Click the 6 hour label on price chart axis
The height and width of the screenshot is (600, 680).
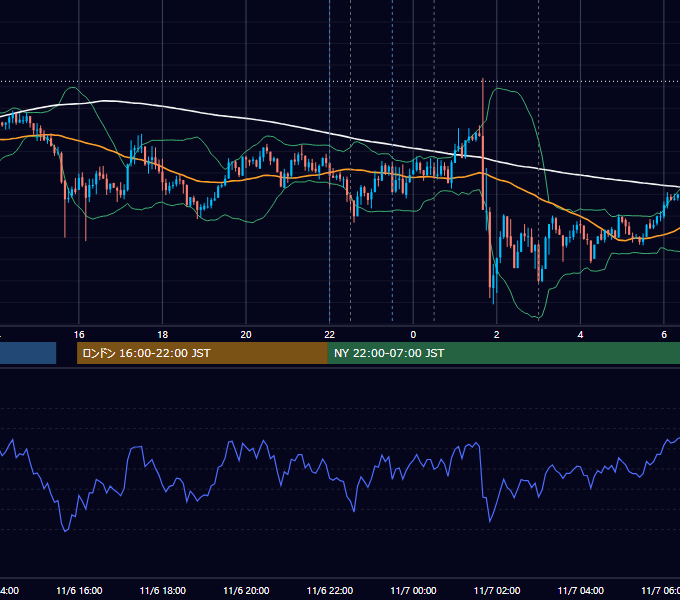pos(664,335)
